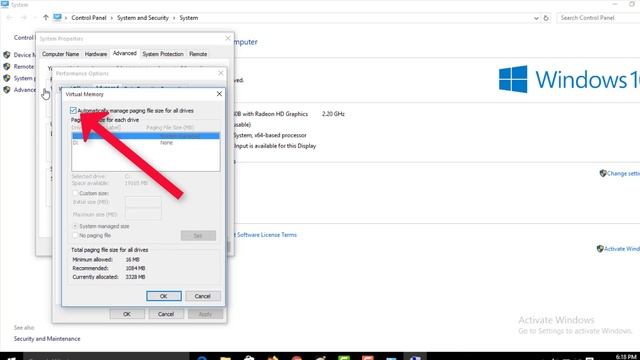Open Security and Maintenance link
Image resolution: width=640 pixels, height=360 pixels.
[47, 339]
